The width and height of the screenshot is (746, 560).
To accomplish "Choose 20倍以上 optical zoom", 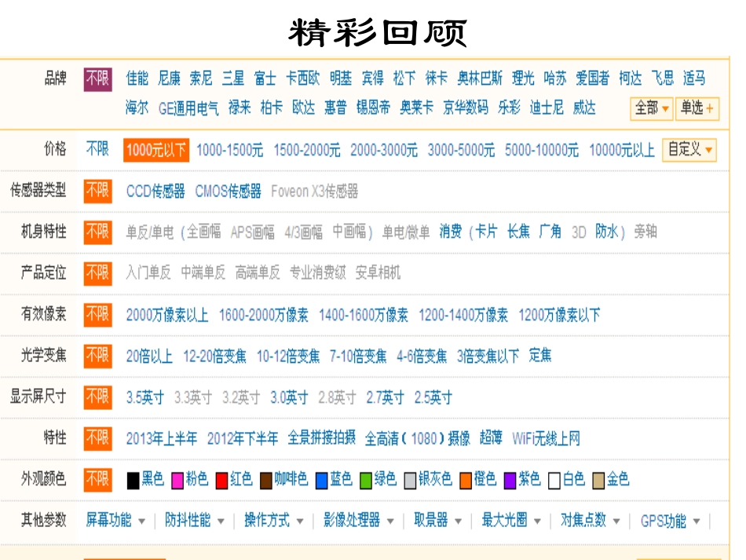I will (149, 357).
